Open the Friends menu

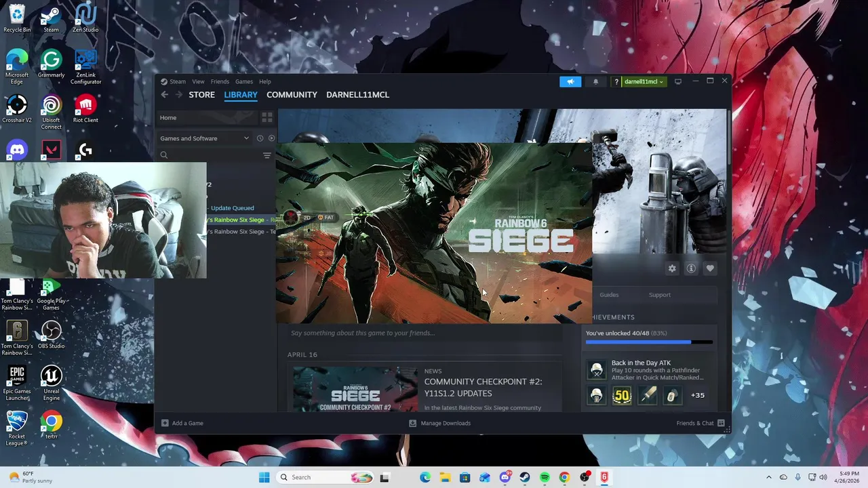(x=220, y=81)
